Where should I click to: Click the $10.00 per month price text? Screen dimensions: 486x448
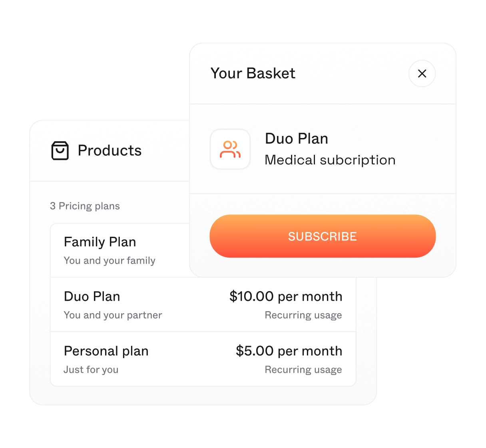pos(285,296)
